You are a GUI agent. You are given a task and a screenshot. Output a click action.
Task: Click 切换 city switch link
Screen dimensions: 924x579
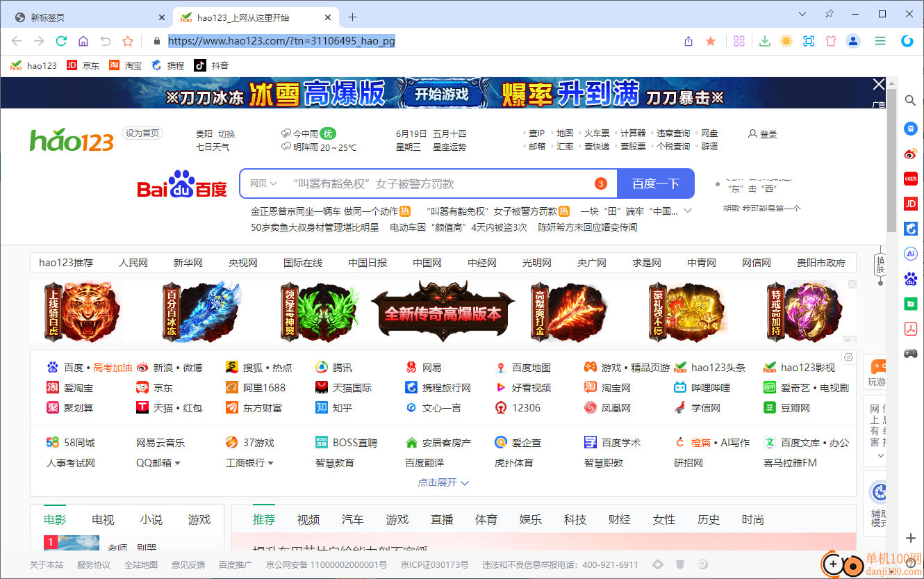click(x=226, y=133)
